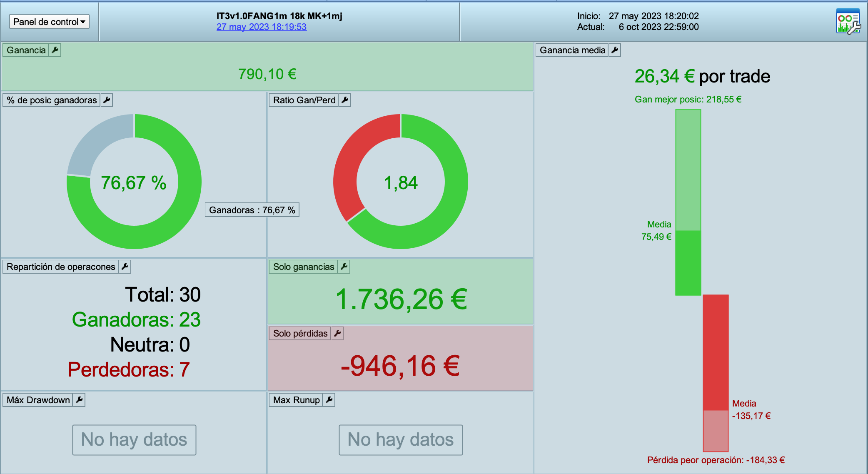Click No hay datos box under Max Runup

(401, 440)
